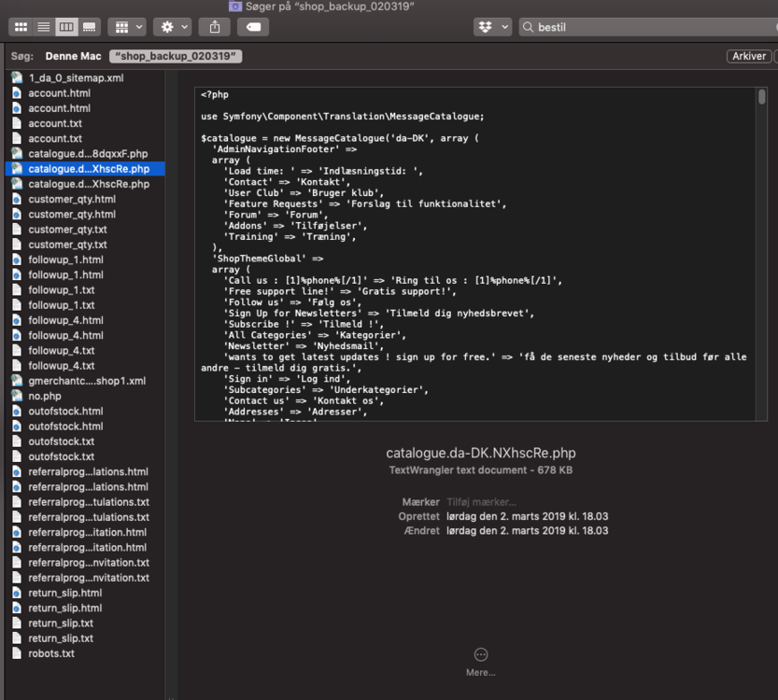Click the edit tags toolbar button
Viewport: 778px width, 700px height.
click(253, 27)
